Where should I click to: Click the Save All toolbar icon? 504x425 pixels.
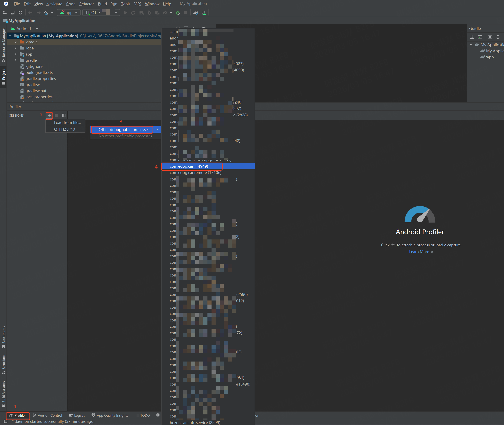pos(13,13)
